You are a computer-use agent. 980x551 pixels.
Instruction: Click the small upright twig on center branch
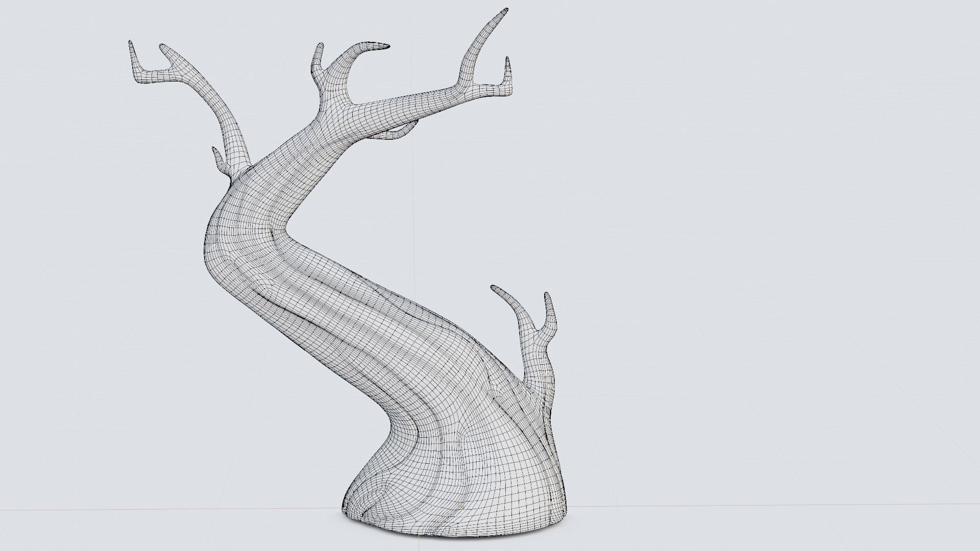pos(318,54)
